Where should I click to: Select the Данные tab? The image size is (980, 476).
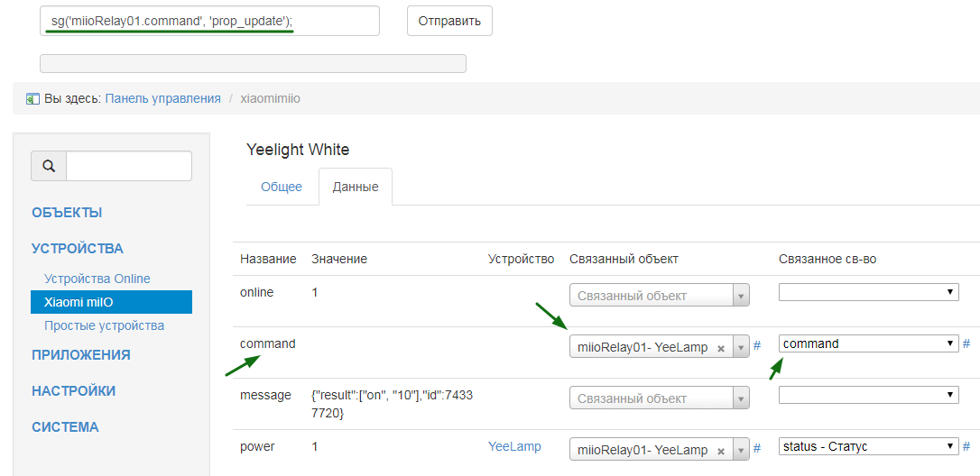(x=356, y=187)
